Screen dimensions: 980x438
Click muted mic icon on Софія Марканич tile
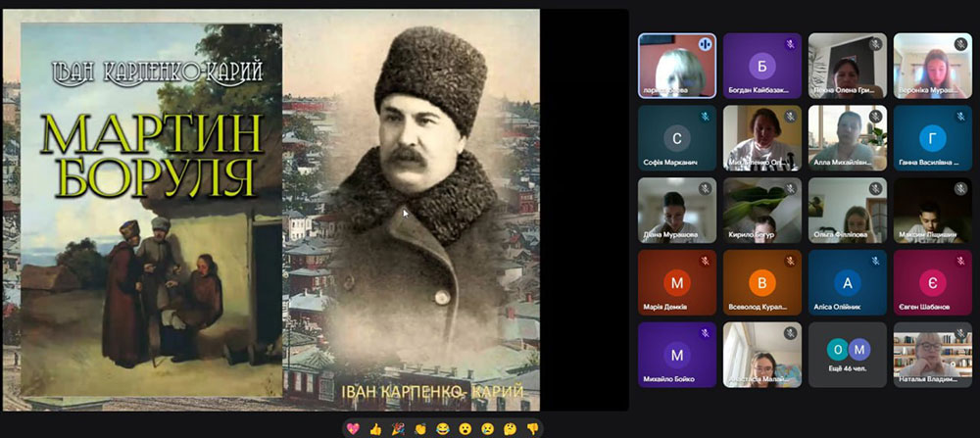[706, 117]
